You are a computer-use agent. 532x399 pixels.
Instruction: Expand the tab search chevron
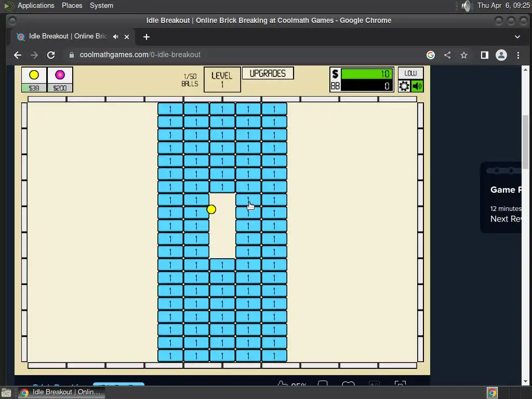coord(517,37)
